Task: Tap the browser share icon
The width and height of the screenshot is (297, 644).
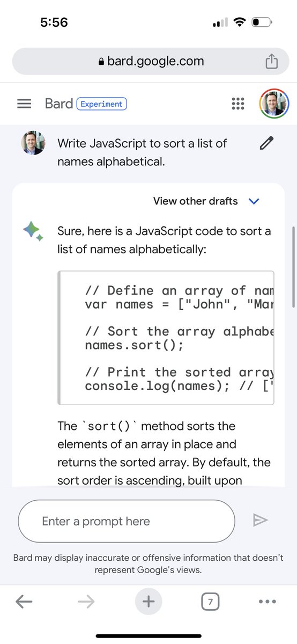Action: (x=272, y=61)
